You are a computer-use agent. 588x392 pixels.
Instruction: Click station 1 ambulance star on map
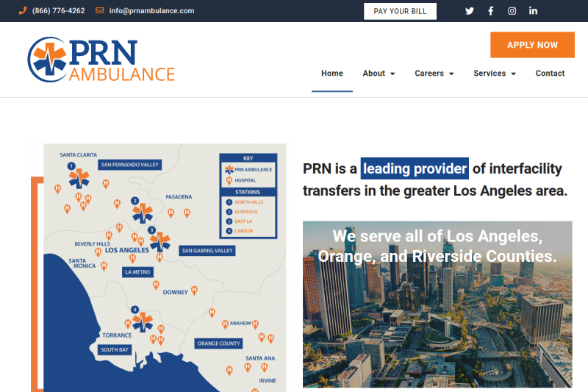point(79,179)
